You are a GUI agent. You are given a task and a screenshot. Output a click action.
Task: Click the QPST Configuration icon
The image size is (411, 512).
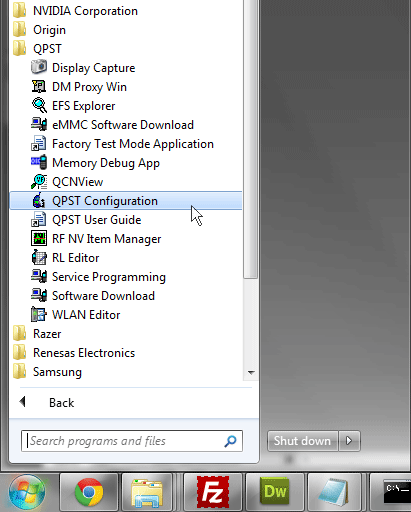click(39, 201)
